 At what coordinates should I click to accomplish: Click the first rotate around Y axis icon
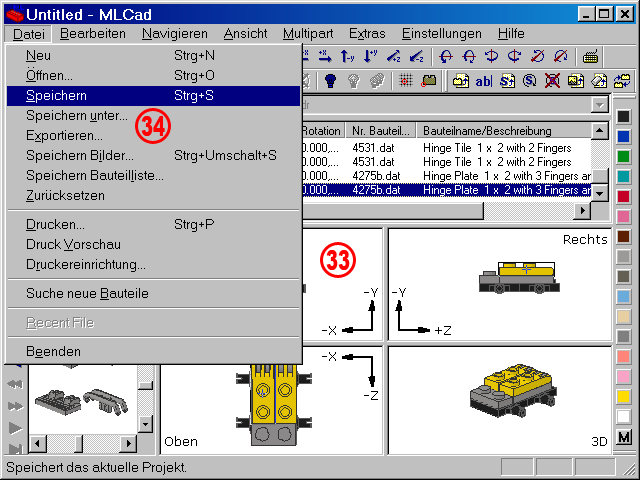coord(491,57)
